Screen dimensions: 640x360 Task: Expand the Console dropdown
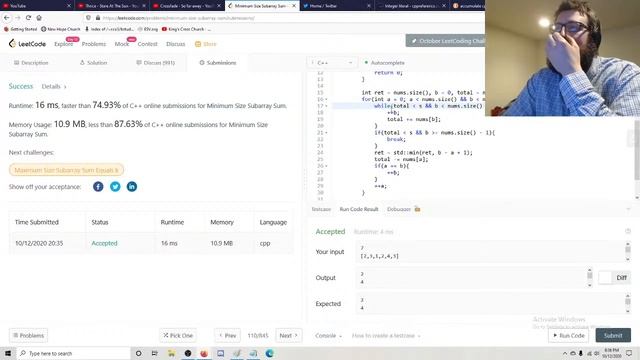328,336
